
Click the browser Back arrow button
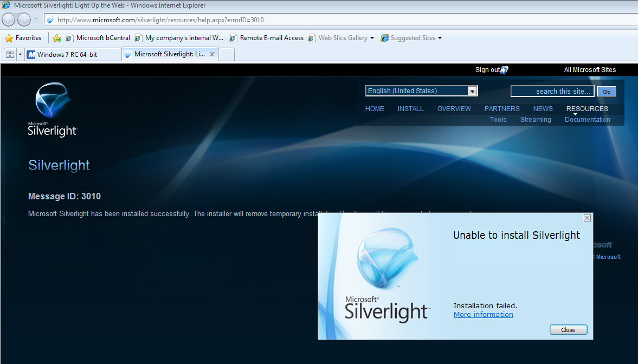click(9, 19)
